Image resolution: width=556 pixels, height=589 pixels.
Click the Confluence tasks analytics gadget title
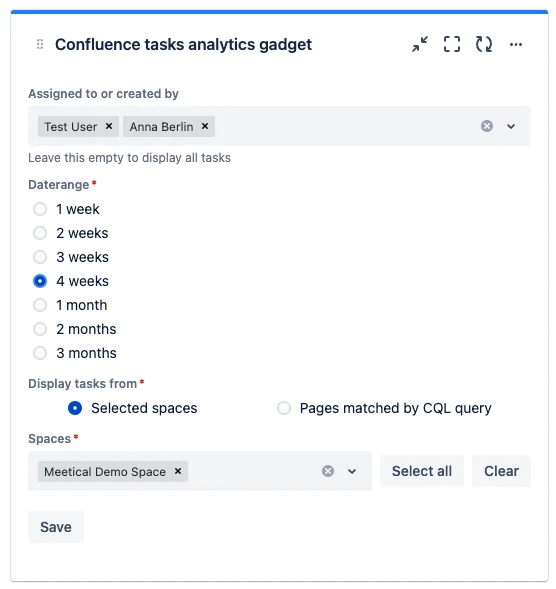pyautogui.click(x=183, y=44)
